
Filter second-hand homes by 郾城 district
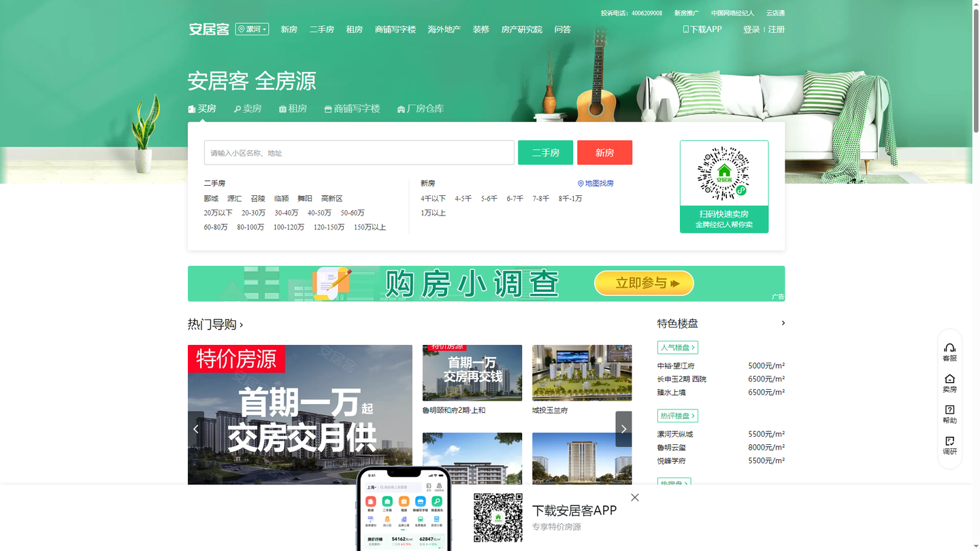point(211,199)
